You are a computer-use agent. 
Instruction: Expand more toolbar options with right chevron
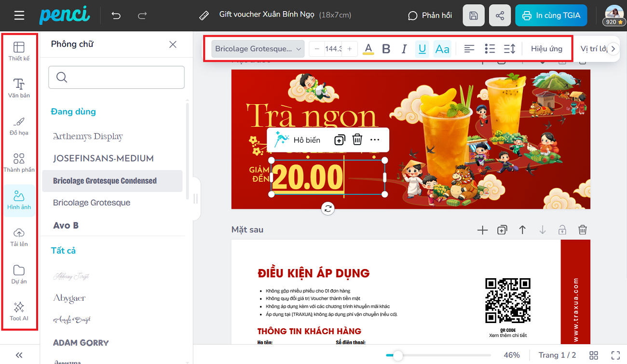[x=613, y=49]
